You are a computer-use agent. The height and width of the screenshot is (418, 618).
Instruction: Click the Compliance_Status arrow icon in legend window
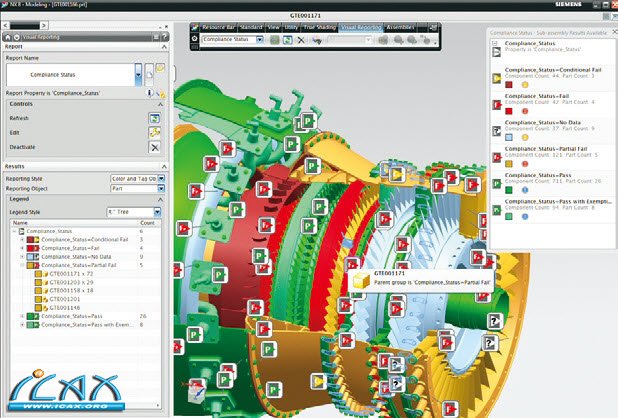coord(497,52)
